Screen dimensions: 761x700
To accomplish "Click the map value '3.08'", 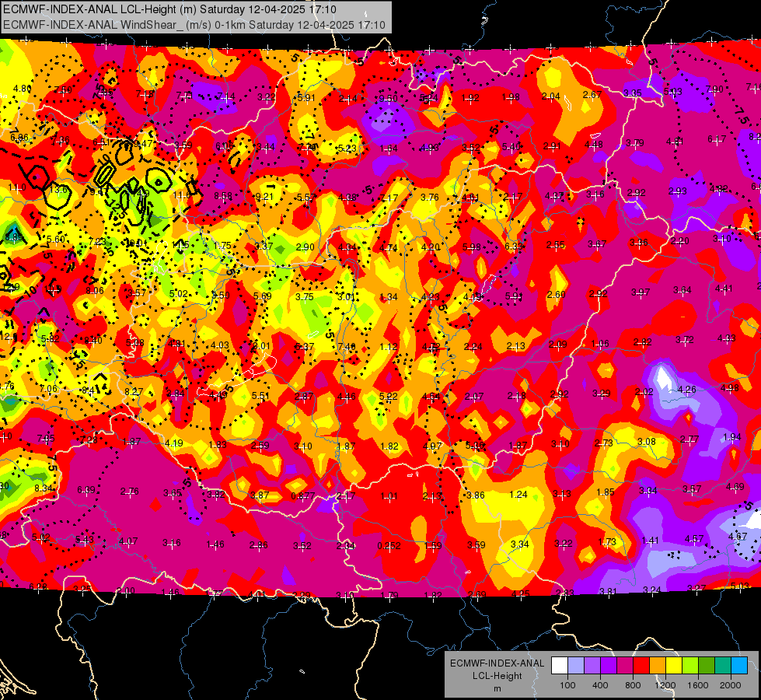I will (x=647, y=442).
